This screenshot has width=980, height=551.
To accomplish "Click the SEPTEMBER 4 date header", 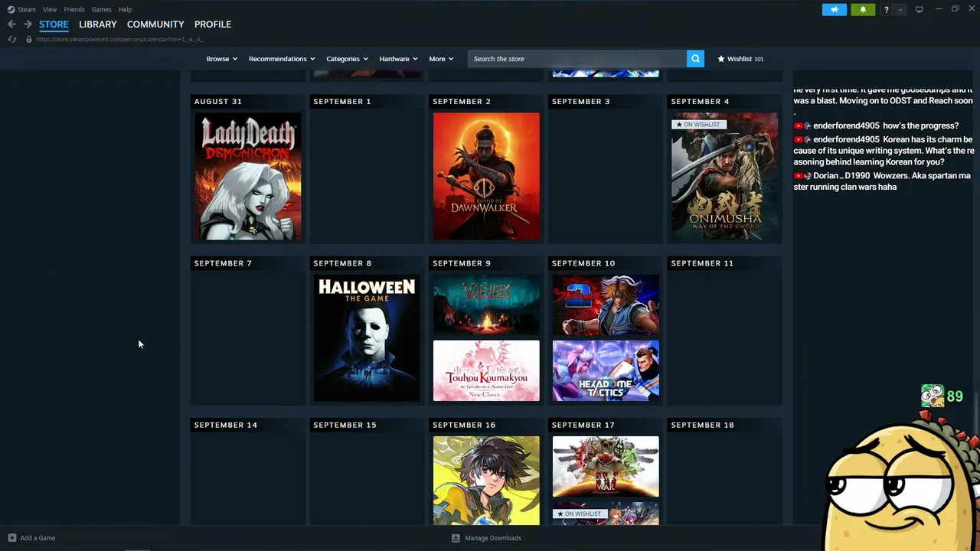I will tap(701, 102).
